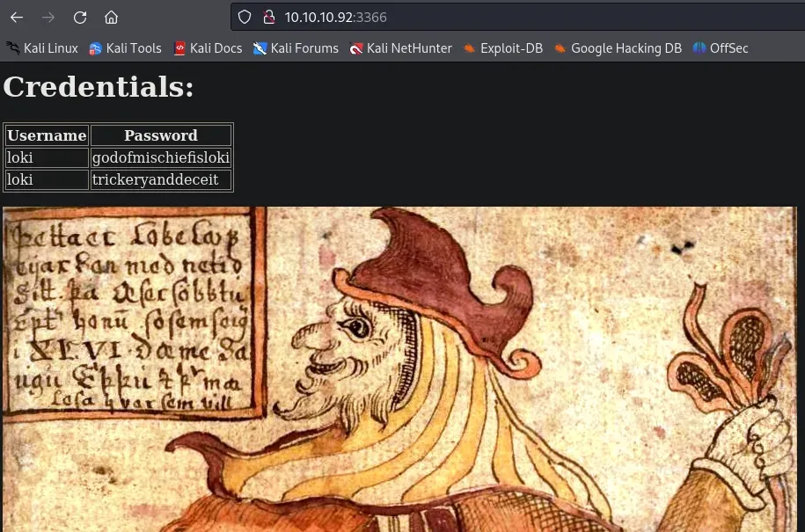The height and width of the screenshot is (532, 805).
Task: Go back to the previous page
Action: pyautogui.click(x=17, y=18)
